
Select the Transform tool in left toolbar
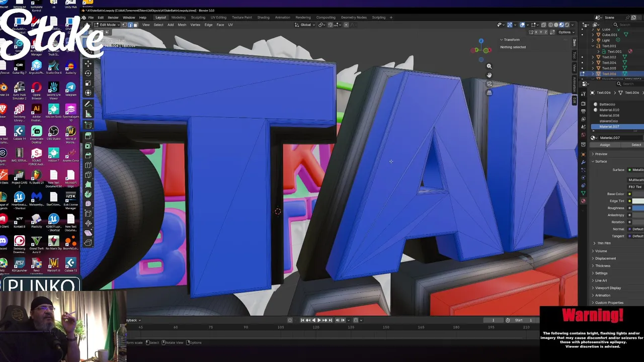coord(88,93)
